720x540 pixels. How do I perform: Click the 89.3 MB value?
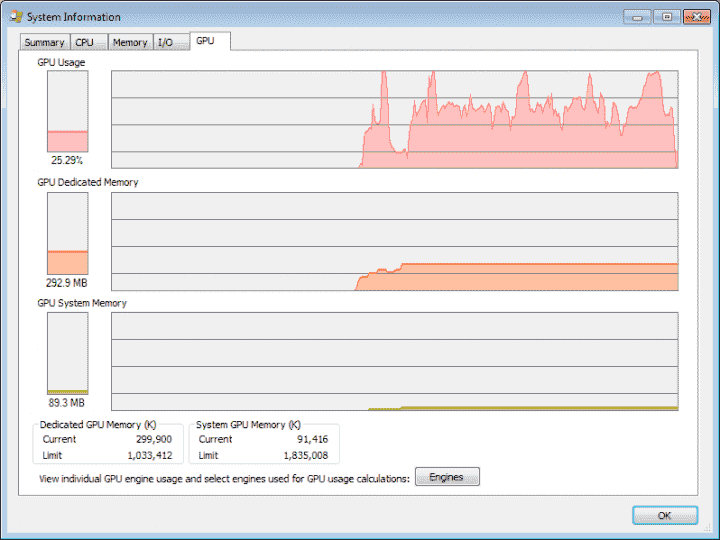pos(67,403)
